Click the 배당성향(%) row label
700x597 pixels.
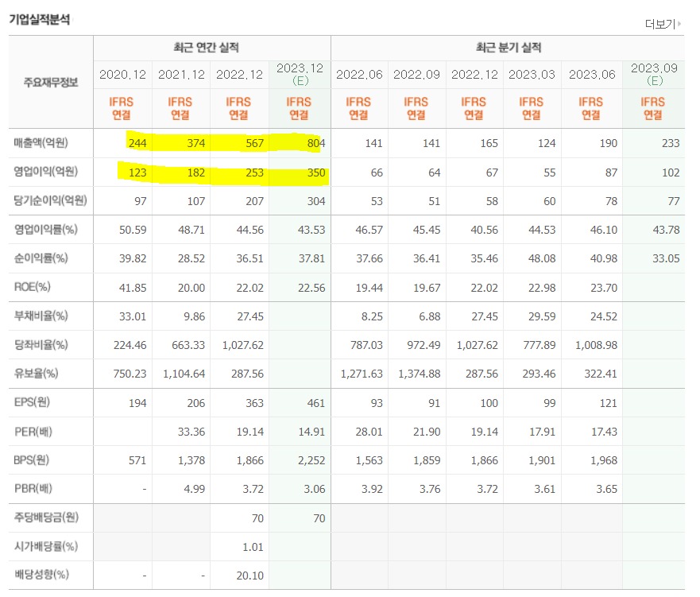click(x=42, y=575)
